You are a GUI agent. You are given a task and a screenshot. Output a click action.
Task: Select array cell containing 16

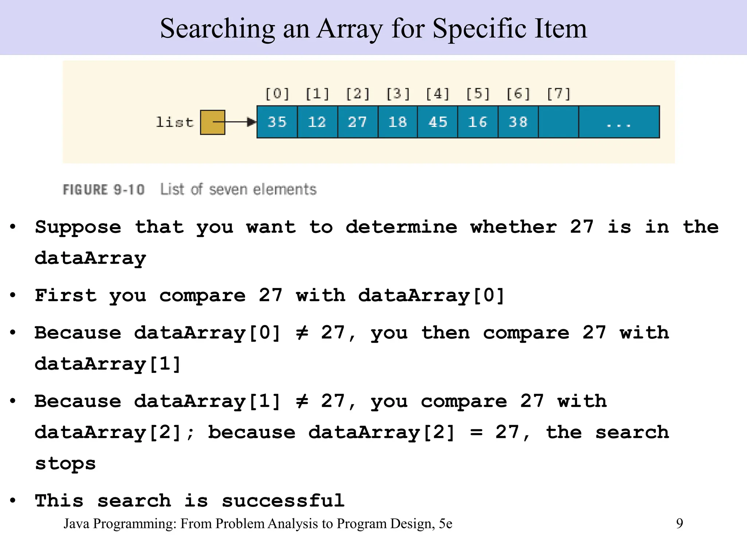pos(478,122)
